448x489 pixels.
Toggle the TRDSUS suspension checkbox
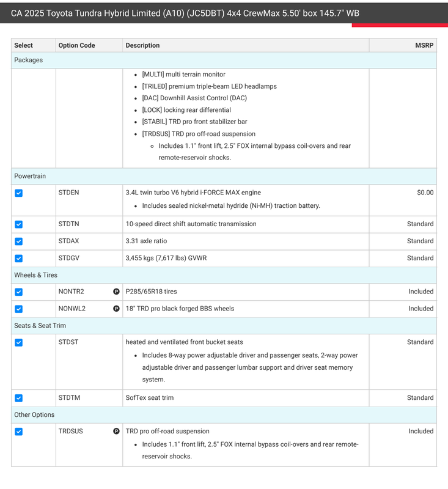pos(19,432)
